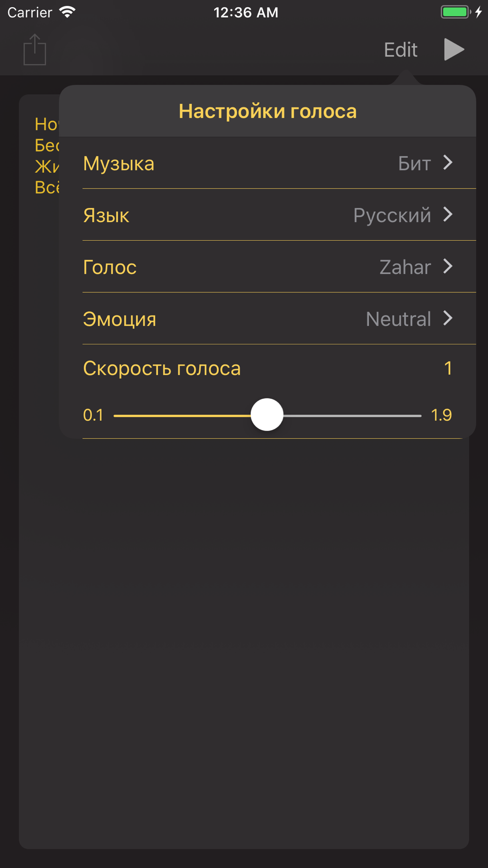Tap the Настройки голоса title

[x=267, y=111]
